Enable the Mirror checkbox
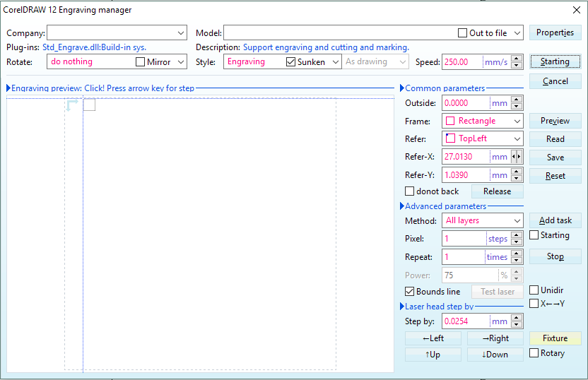Viewport: 588px width, 380px height. tap(141, 62)
